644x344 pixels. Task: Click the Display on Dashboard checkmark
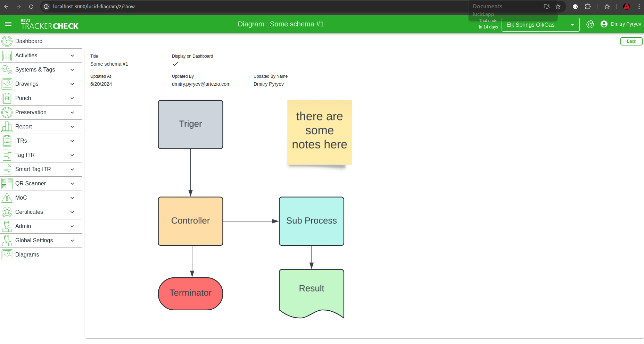coord(175,64)
